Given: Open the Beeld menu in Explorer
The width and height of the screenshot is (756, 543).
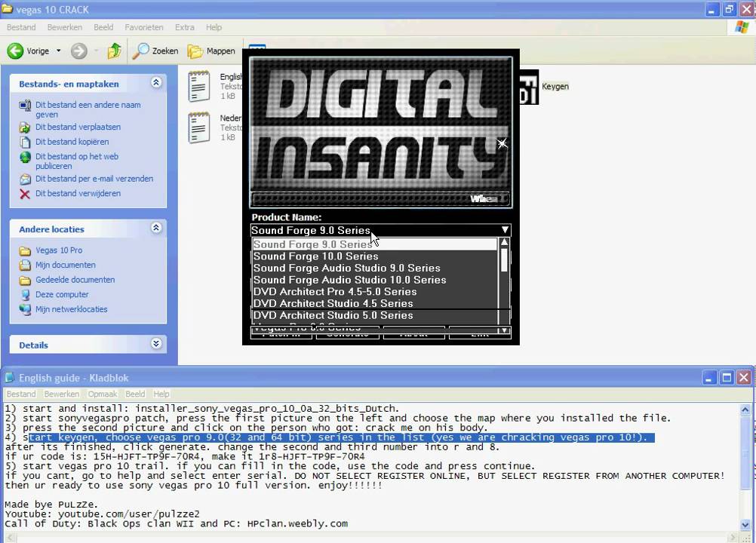Looking at the screenshot, I should coord(103,27).
